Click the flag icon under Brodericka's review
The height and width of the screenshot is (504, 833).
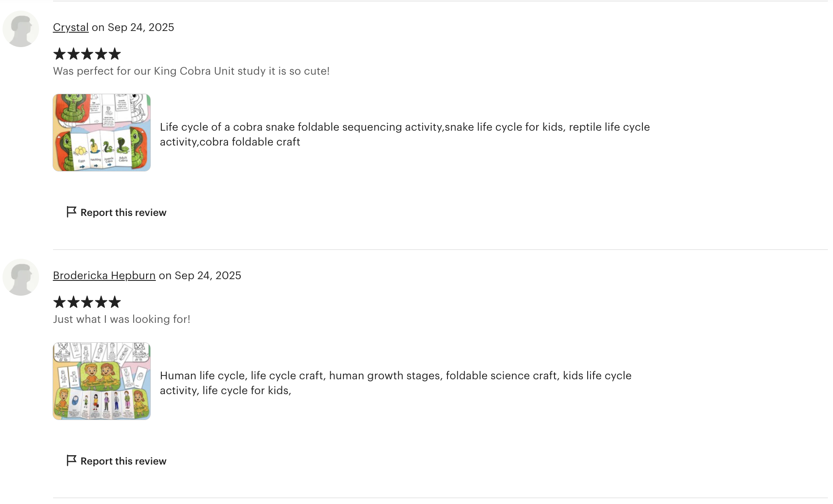71,460
